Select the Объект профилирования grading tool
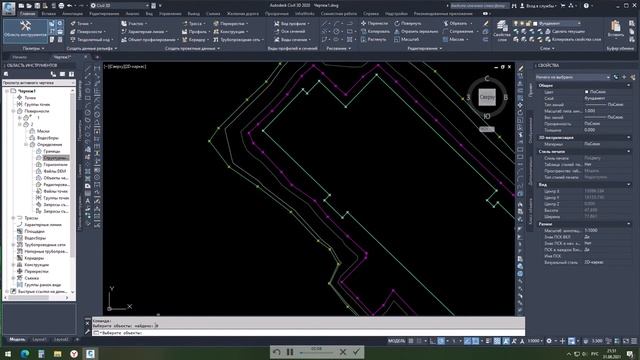 point(149,40)
